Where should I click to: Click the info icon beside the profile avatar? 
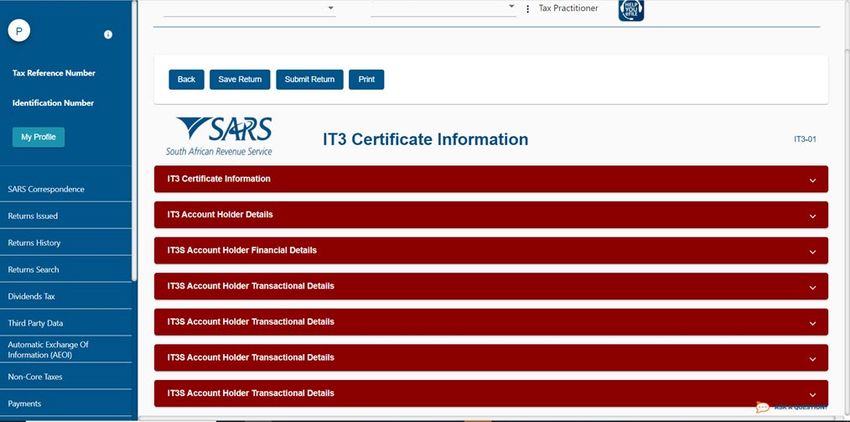tap(108, 34)
